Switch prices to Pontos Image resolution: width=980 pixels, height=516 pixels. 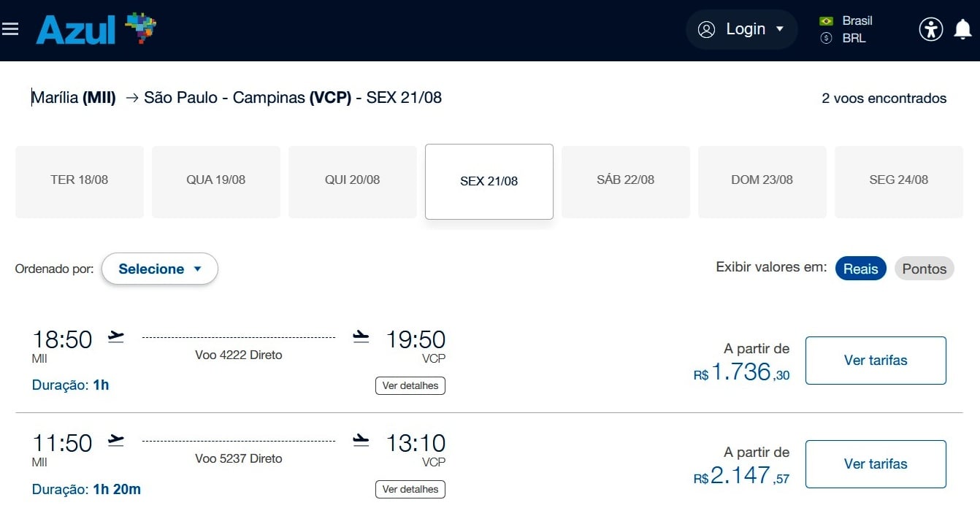925,269
